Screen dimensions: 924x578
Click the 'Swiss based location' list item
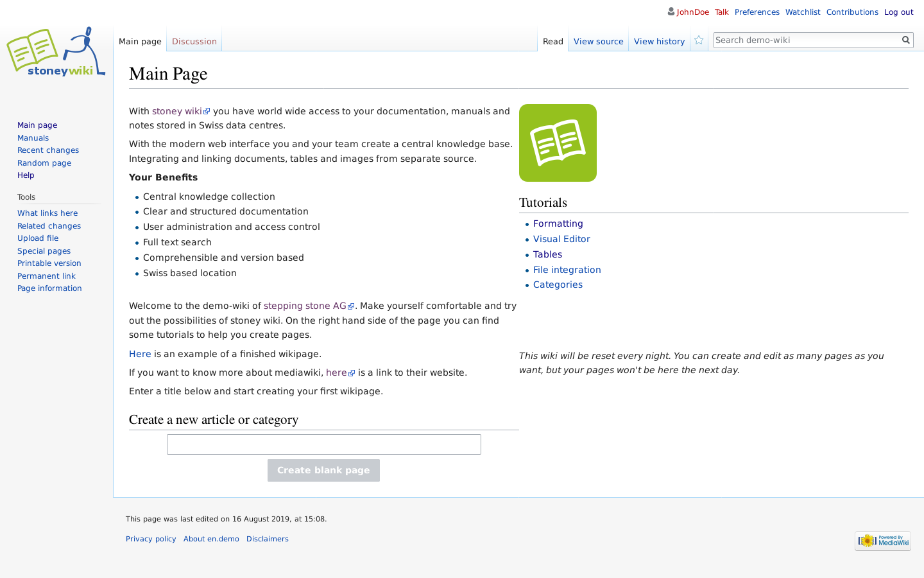(190, 273)
